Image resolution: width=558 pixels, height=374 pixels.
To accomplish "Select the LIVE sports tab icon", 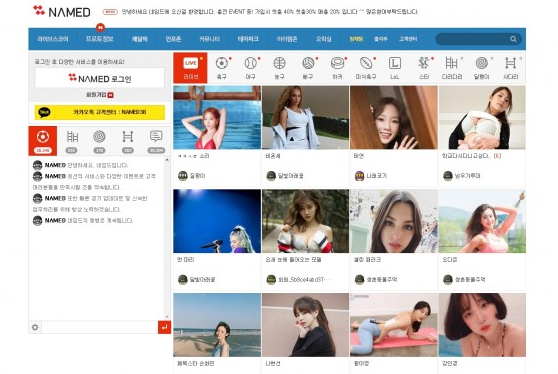I will coord(190,63).
